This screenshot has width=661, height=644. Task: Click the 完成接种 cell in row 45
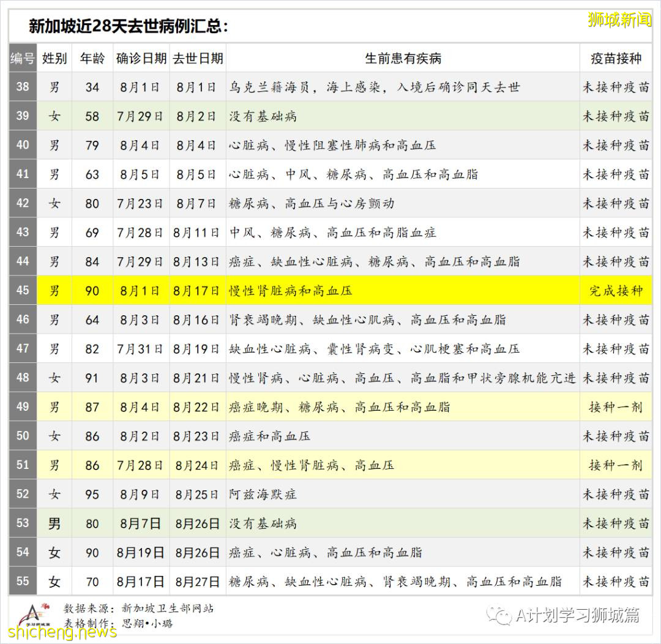[615, 291]
